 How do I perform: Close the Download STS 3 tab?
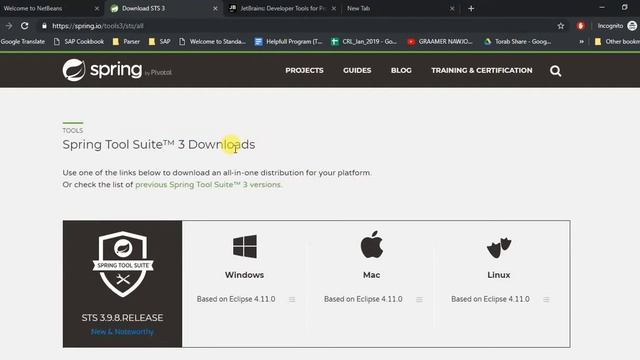coord(215,8)
